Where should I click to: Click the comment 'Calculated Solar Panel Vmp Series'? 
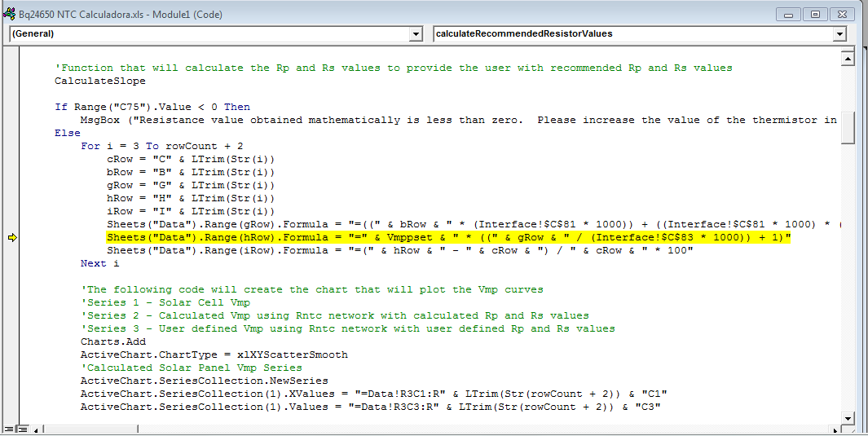(x=191, y=368)
